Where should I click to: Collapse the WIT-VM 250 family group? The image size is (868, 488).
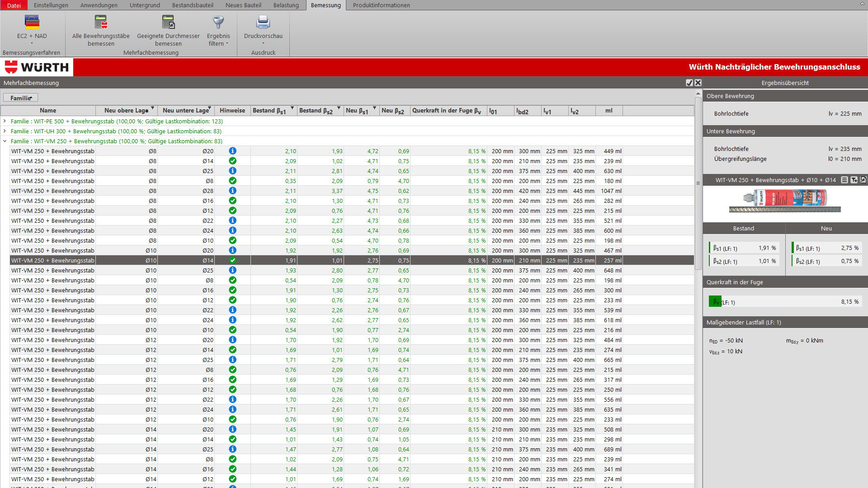point(5,141)
